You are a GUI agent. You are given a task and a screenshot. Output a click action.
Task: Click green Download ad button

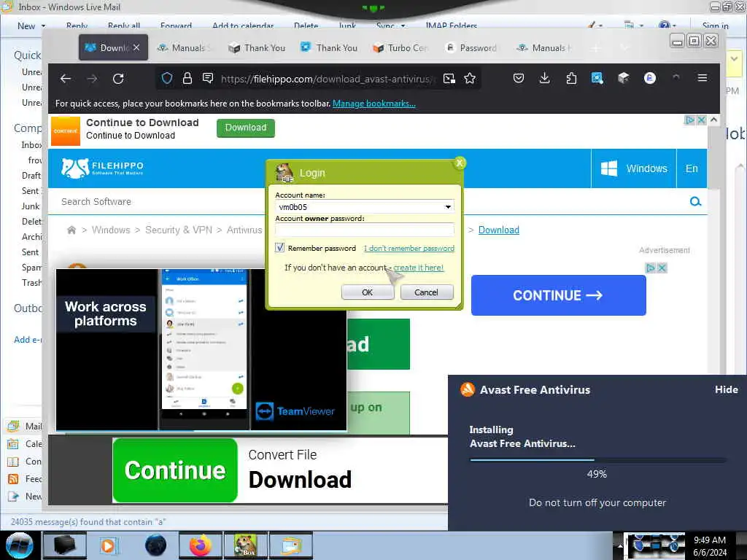[246, 128]
